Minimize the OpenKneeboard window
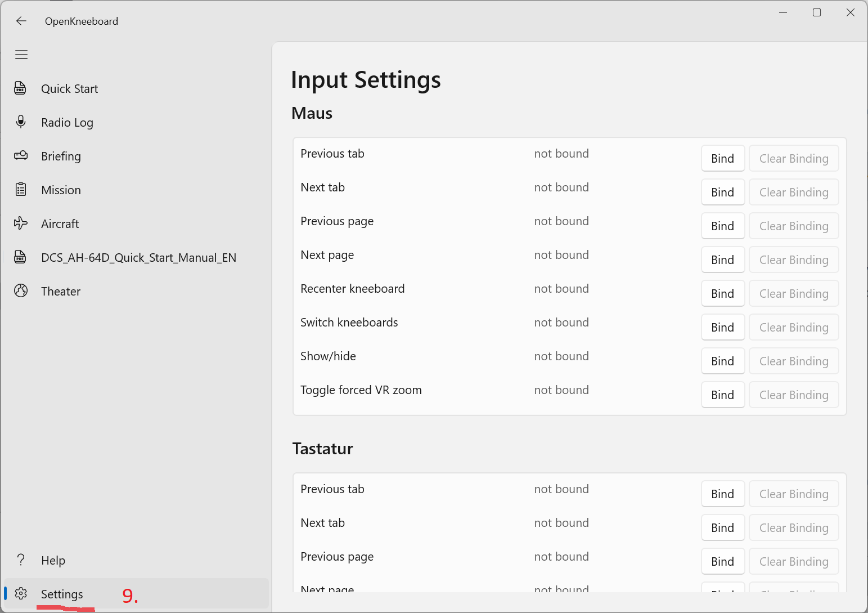 pos(783,12)
